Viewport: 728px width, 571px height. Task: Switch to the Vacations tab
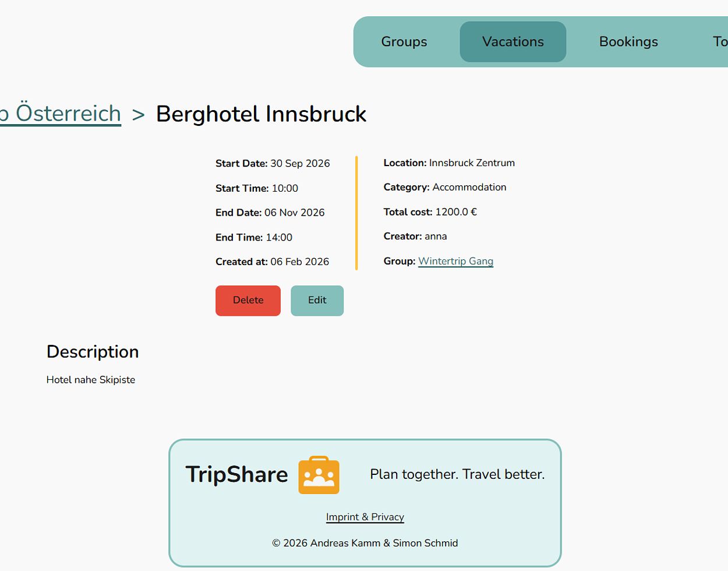coord(513,42)
